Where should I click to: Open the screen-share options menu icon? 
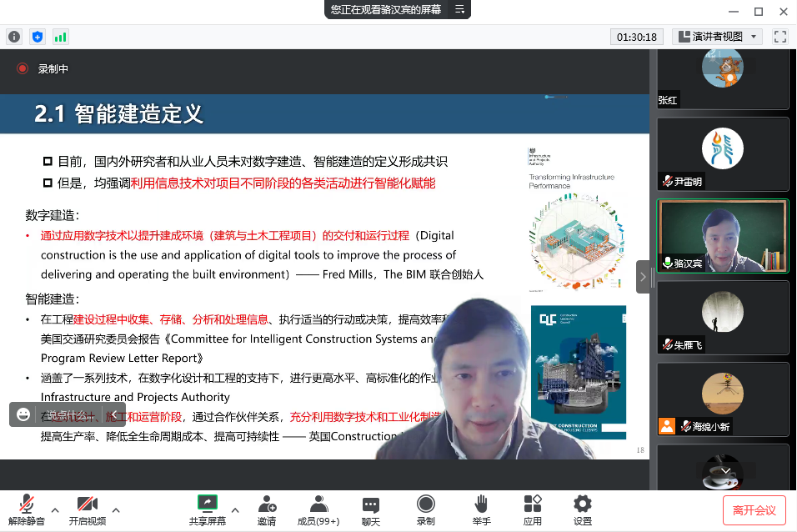click(x=459, y=9)
